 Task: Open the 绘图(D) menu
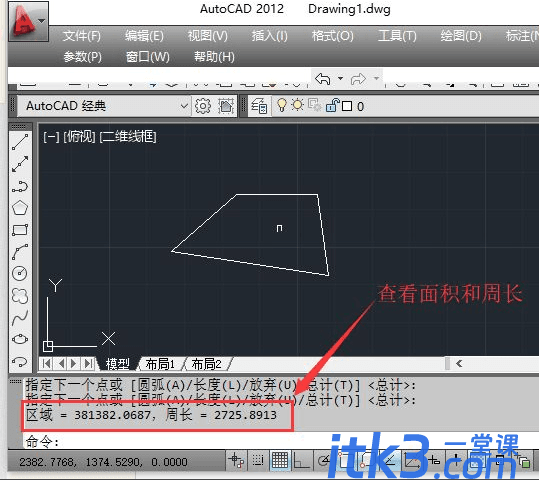[x=461, y=36]
